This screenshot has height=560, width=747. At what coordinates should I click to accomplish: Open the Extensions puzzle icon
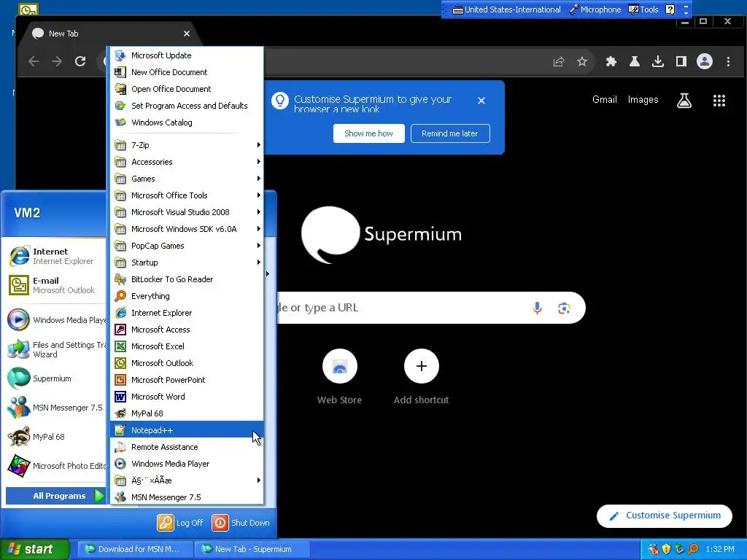pos(611,61)
